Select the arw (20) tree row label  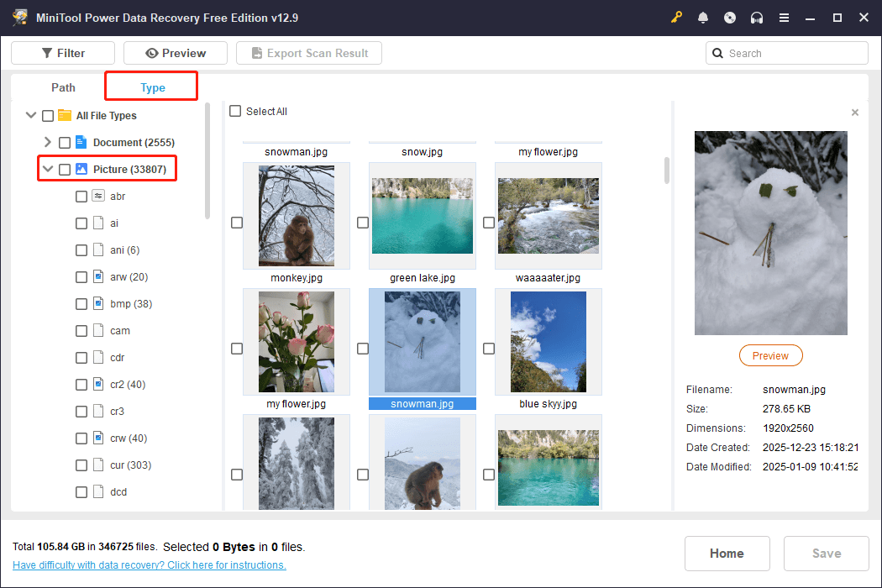click(x=129, y=277)
